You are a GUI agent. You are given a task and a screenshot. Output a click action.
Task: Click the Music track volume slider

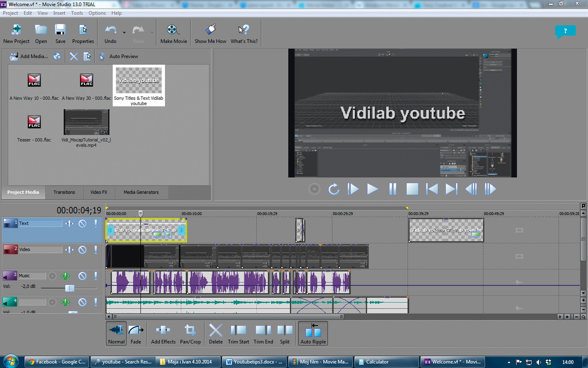point(70,288)
